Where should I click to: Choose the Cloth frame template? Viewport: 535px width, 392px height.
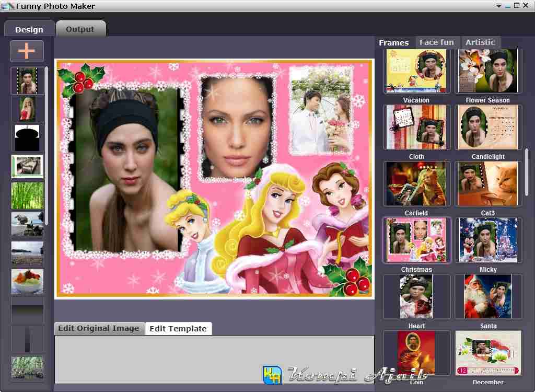416,127
